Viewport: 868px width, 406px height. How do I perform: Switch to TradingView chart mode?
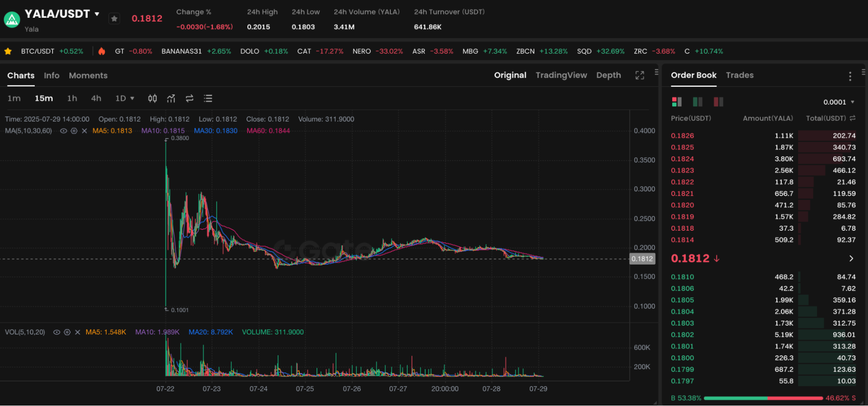(x=561, y=75)
